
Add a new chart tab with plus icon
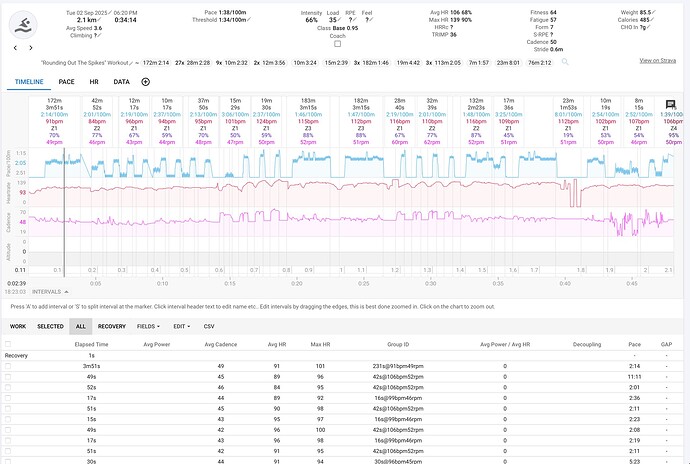click(x=146, y=82)
